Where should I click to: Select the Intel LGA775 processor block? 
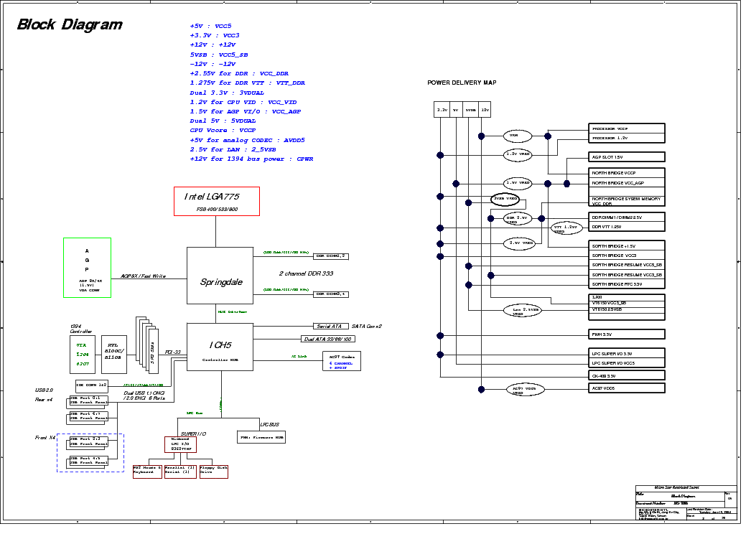pos(217,202)
